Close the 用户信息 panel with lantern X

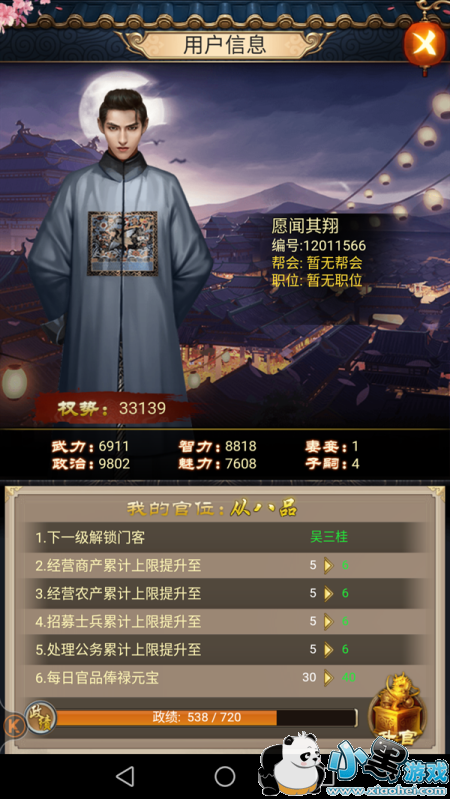tap(424, 43)
